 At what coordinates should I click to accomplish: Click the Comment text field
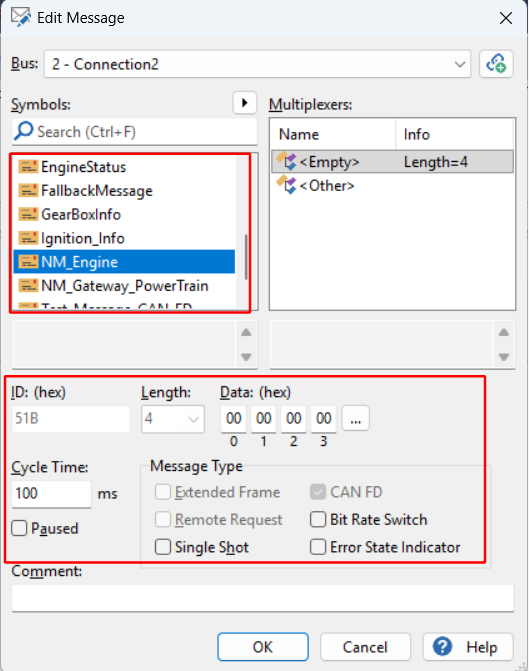coord(263,598)
